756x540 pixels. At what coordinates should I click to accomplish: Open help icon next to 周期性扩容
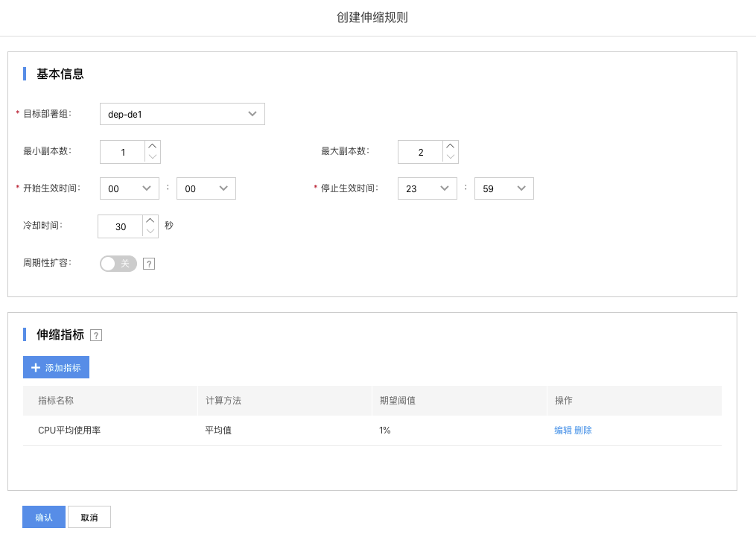(149, 264)
